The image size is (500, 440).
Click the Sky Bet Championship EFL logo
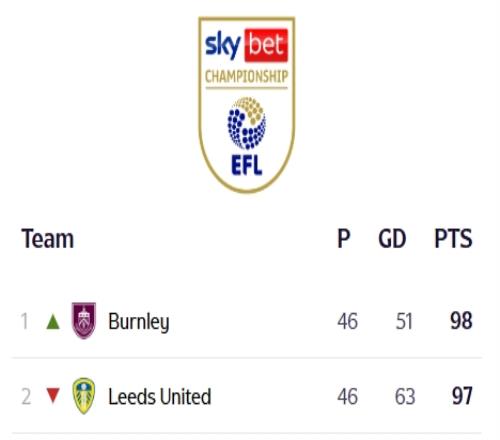point(246,105)
